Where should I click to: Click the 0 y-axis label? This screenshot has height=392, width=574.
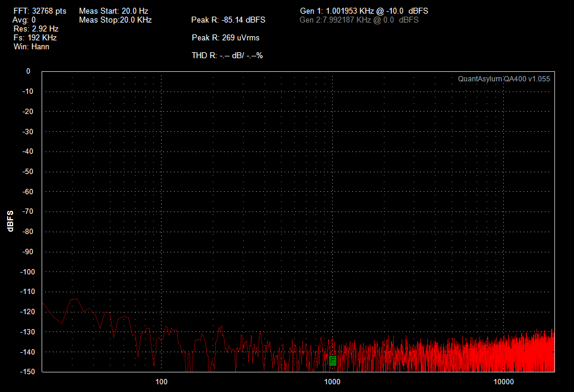click(x=28, y=71)
